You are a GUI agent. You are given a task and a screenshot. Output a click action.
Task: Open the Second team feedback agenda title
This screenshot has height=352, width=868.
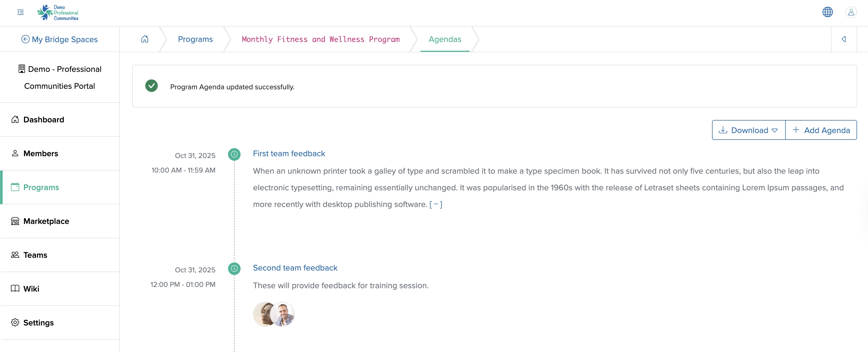(x=295, y=268)
